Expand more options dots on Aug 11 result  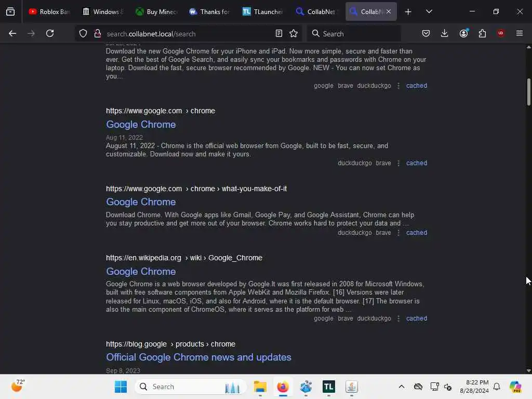398,163
